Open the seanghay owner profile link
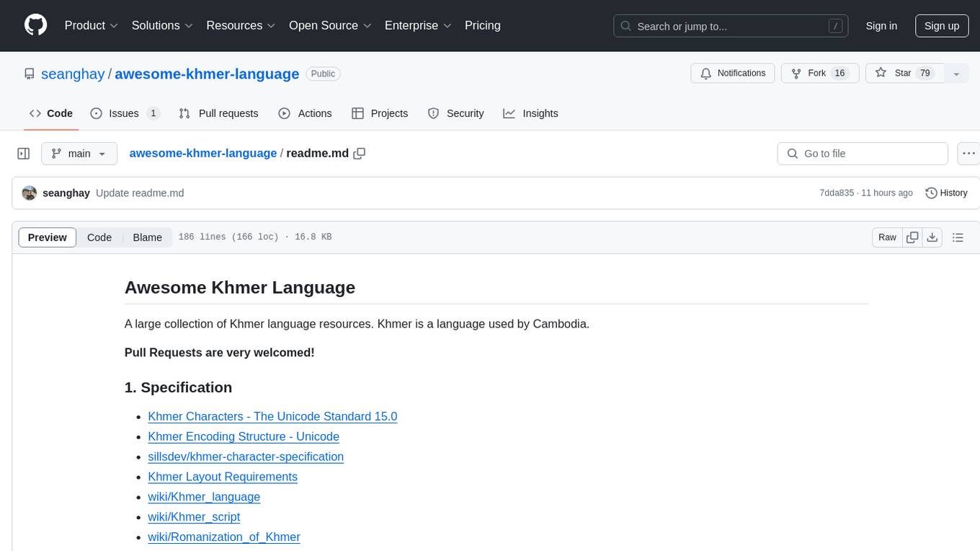The height and width of the screenshot is (551, 980). [73, 74]
